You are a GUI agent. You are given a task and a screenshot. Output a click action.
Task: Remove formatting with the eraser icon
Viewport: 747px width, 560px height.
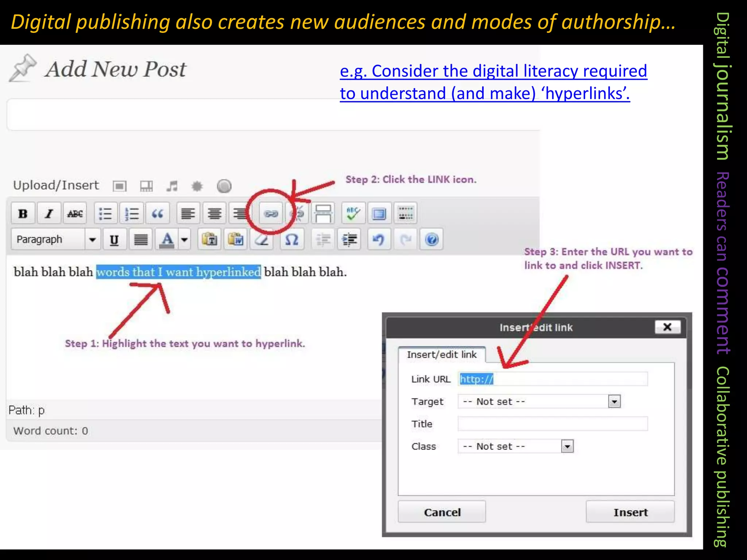tap(262, 240)
